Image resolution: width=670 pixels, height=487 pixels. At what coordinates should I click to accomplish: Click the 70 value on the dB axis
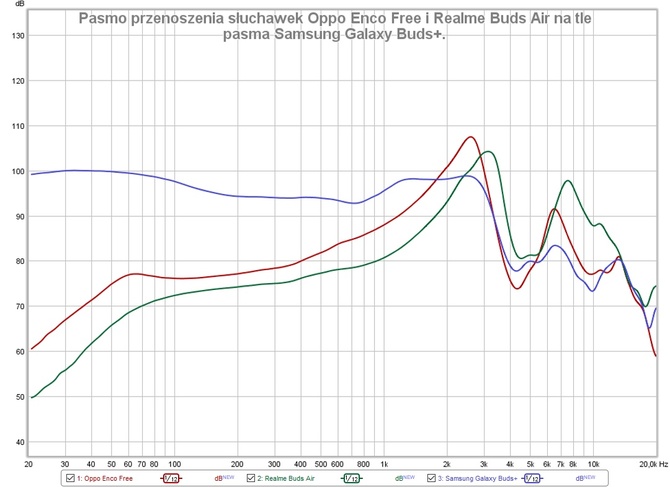(x=20, y=307)
